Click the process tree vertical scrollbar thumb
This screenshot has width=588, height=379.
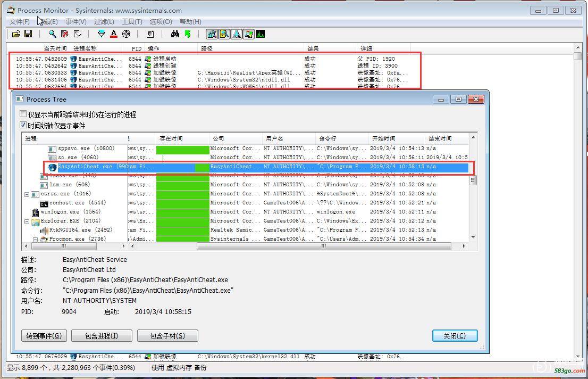(x=473, y=180)
